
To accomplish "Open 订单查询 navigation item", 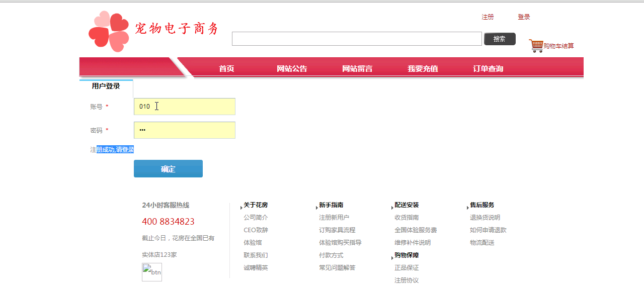I will (x=488, y=69).
